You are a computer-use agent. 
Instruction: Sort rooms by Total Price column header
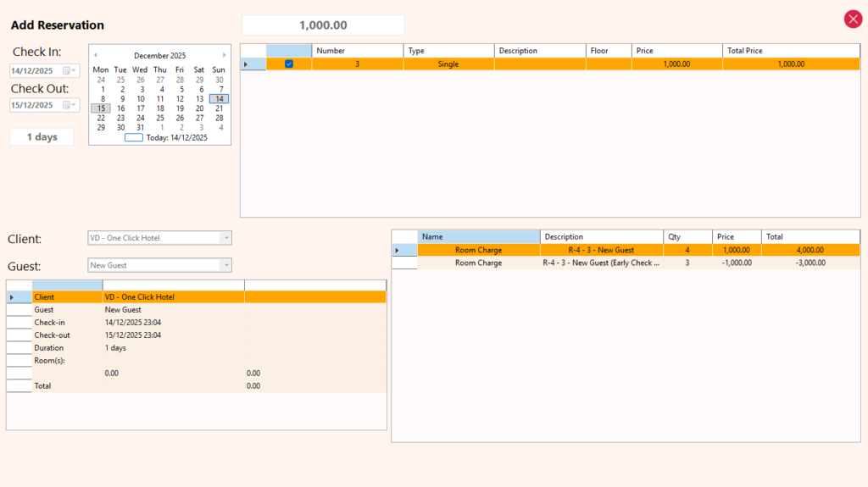pyautogui.click(x=790, y=51)
